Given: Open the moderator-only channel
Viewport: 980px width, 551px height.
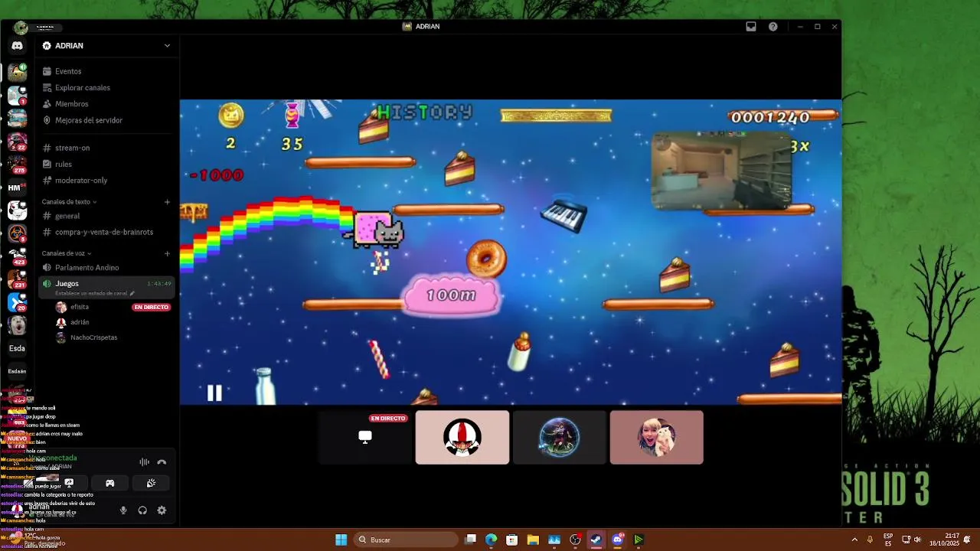Looking at the screenshot, I should point(108,181).
